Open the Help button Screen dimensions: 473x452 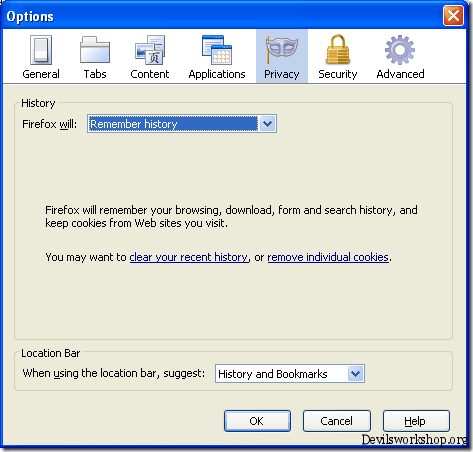tap(416, 421)
